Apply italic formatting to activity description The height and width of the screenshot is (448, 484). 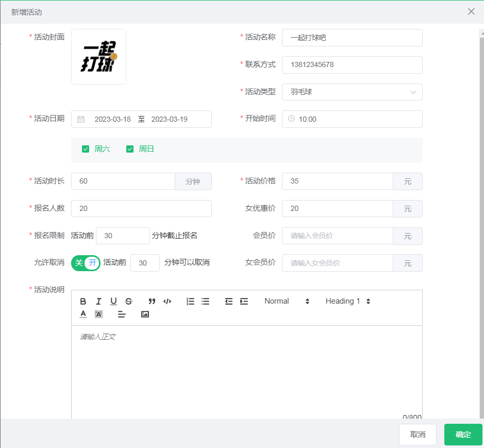click(x=98, y=301)
